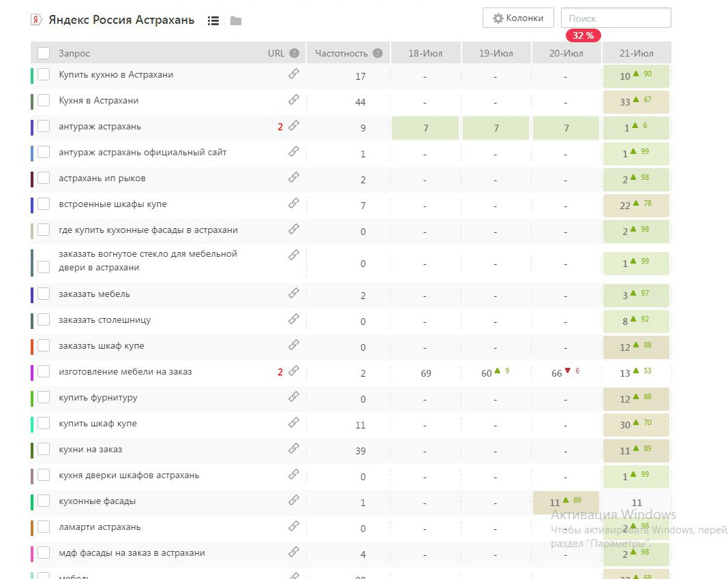Select the 21-Июл date column header
728x579 pixels.
click(x=636, y=53)
